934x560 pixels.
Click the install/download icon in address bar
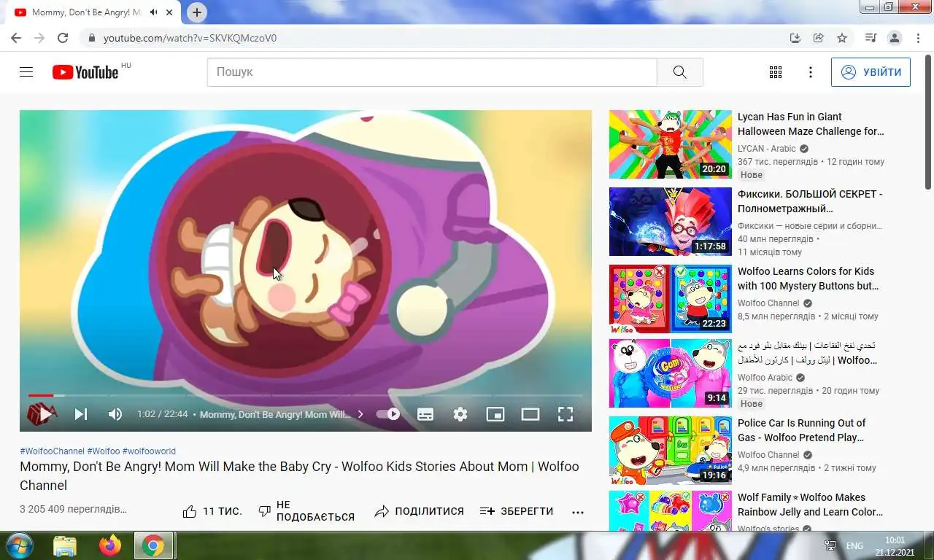coord(795,38)
